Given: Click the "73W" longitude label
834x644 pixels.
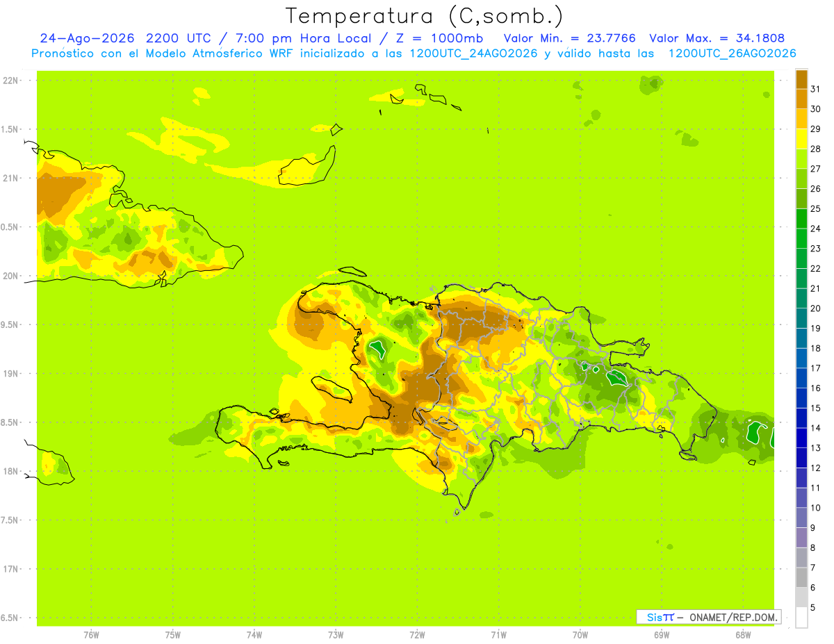Looking at the screenshot, I should 336,634.
